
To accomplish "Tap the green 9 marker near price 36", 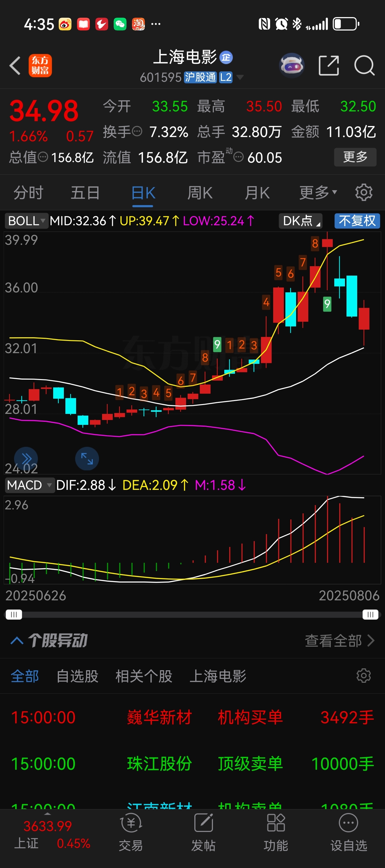I will click(327, 304).
